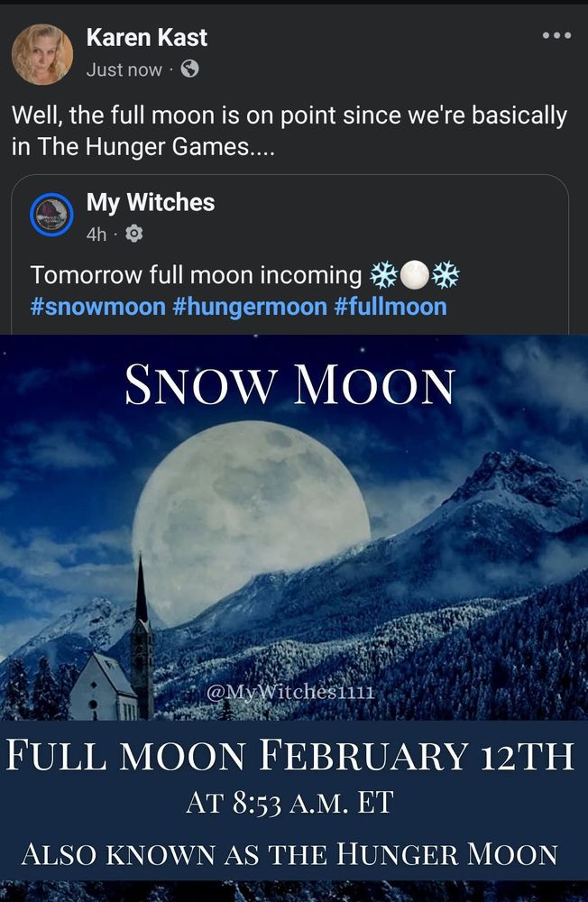Click the first snowflake emoji

(x=384, y=275)
